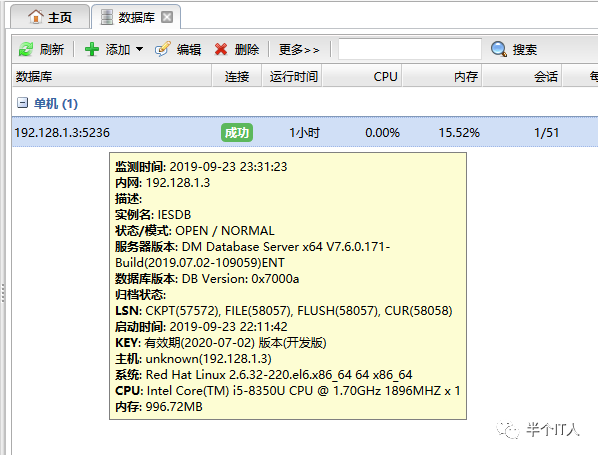
Task: Collapse the 单机 (1) group
Action: (x=23, y=103)
